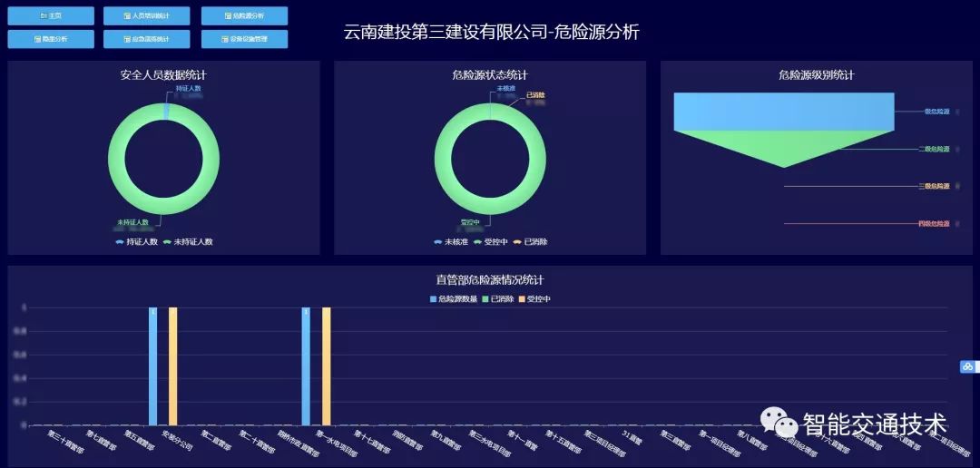Click the 危险源级别统计 chart title
This screenshot has height=468, width=980.
coord(817,75)
